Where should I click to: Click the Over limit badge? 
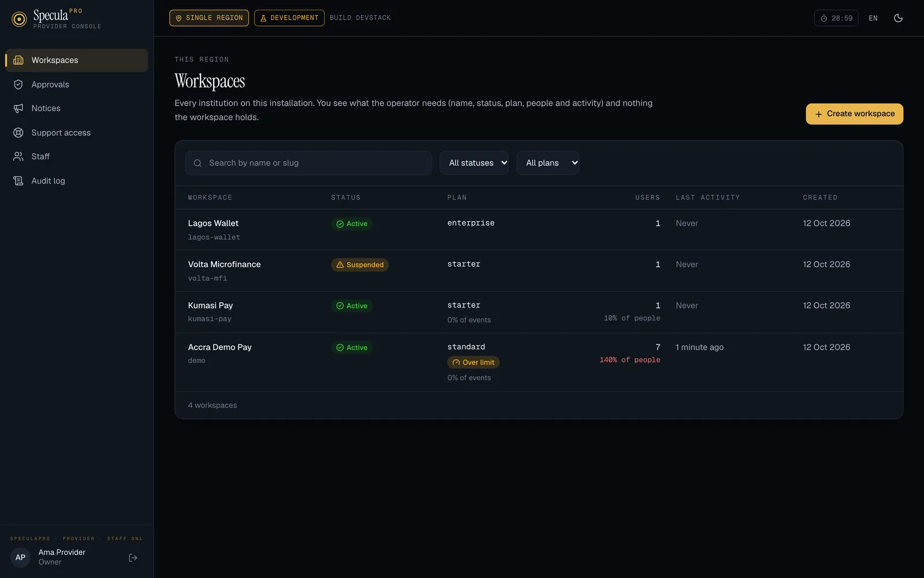point(474,362)
